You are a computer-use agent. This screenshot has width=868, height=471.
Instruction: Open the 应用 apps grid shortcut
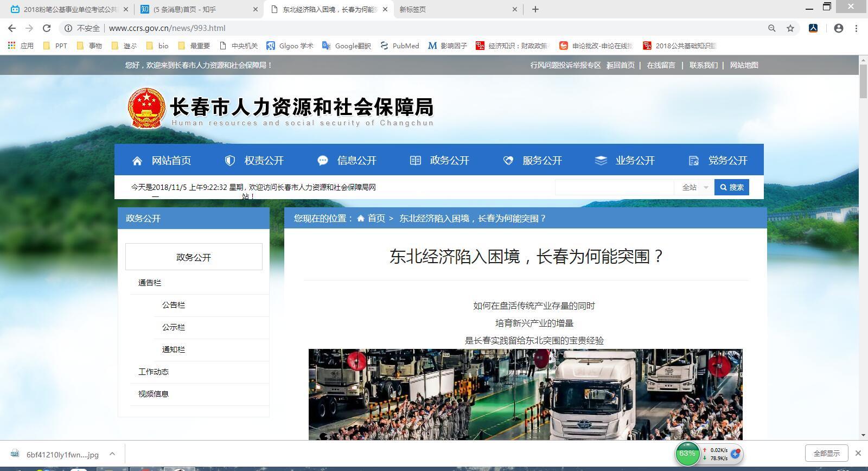point(21,46)
